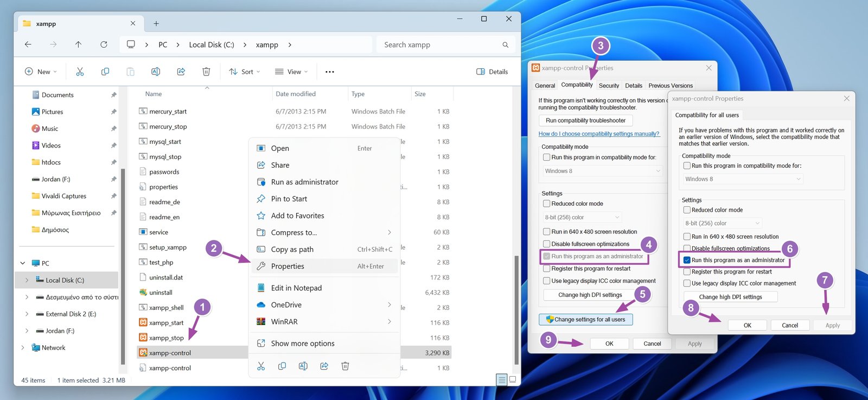The height and width of the screenshot is (400, 868).
Task: Choose Run as administrator in context menu
Action: (324, 182)
